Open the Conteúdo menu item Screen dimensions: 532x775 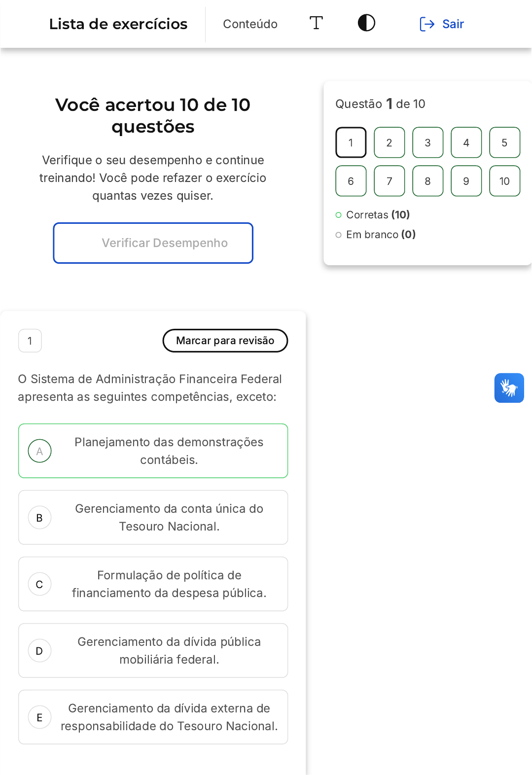click(250, 24)
